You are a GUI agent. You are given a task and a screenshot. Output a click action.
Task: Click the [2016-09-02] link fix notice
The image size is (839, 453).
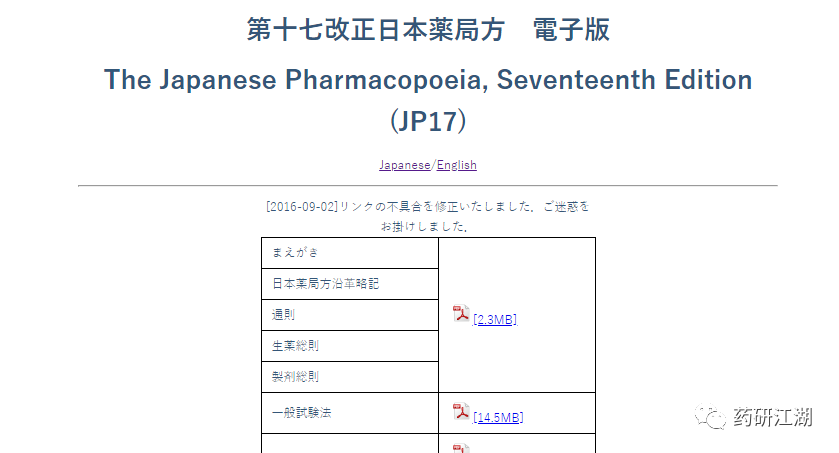tap(428, 216)
